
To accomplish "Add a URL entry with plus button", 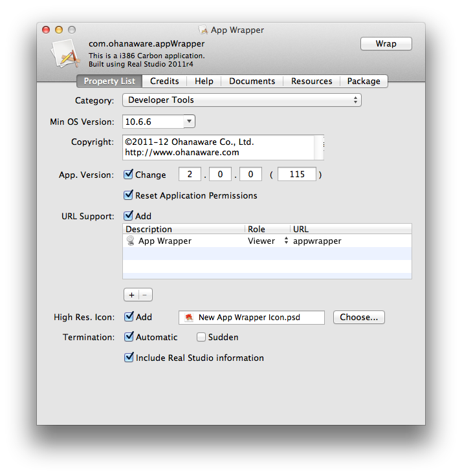I will [x=131, y=295].
